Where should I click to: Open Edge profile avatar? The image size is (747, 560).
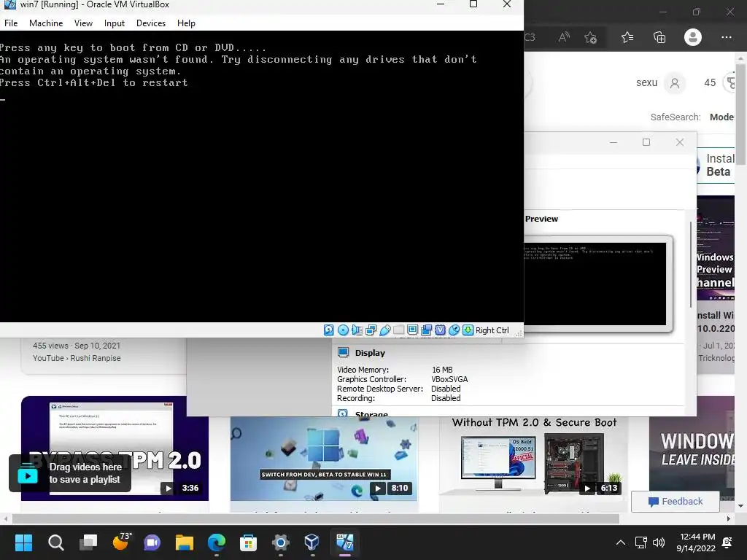pyautogui.click(x=693, y=37)
